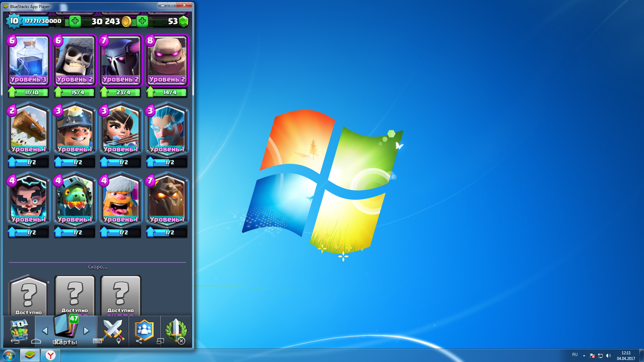This screenshot has width=644, height=362.
Task: Select the Log card
Action: point(29,130)
